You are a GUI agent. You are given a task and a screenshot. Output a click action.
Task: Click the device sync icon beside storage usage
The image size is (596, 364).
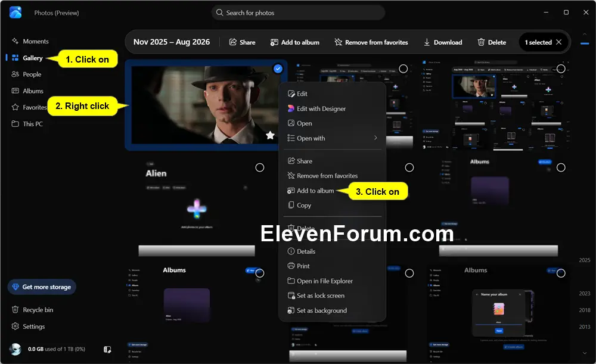click(x=107, y=349)
